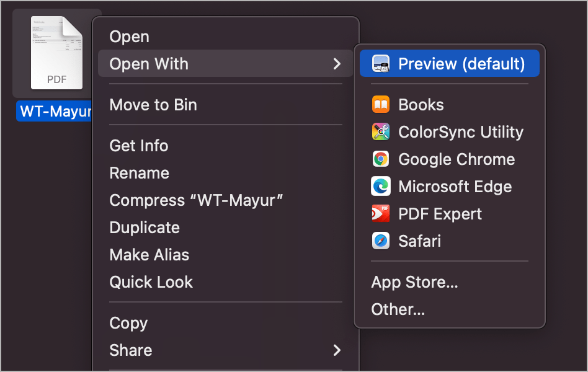Click the Safari compass icon
588x372 pixels.
pos(381,241)
